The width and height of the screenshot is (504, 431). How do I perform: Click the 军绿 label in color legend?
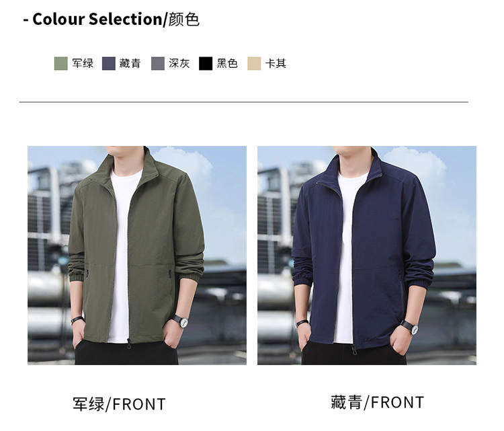(83, 63)
